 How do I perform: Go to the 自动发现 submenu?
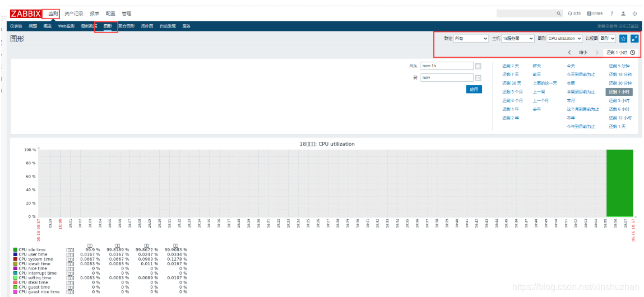168,26
